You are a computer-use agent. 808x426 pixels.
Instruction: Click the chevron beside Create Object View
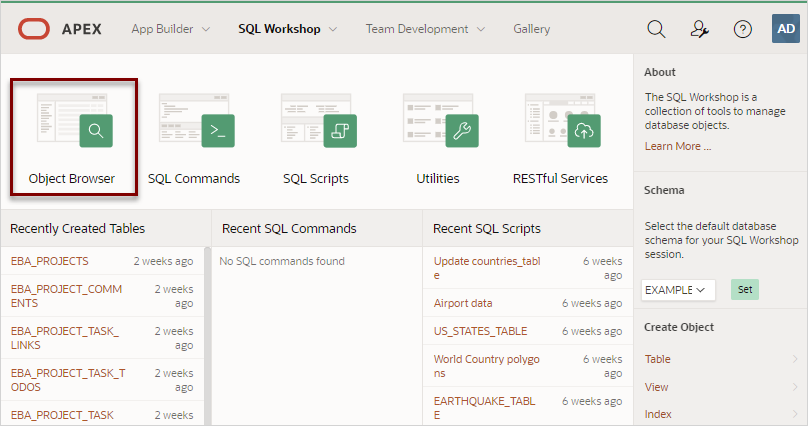795,387
